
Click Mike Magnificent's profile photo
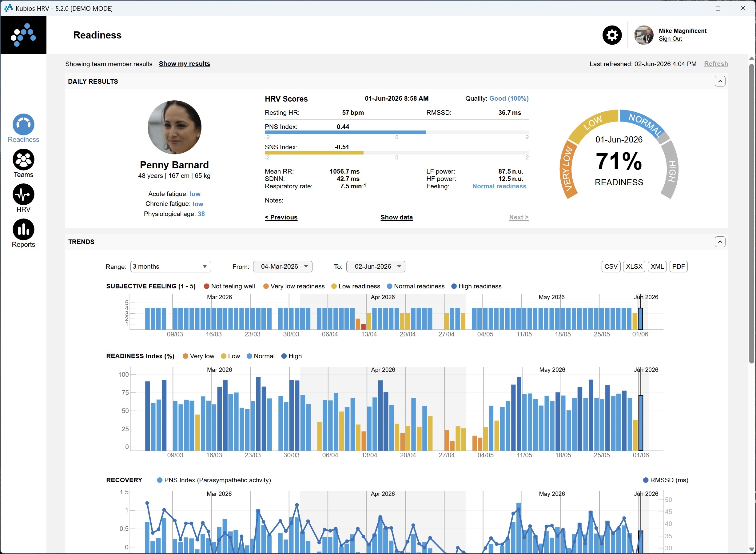643,35
